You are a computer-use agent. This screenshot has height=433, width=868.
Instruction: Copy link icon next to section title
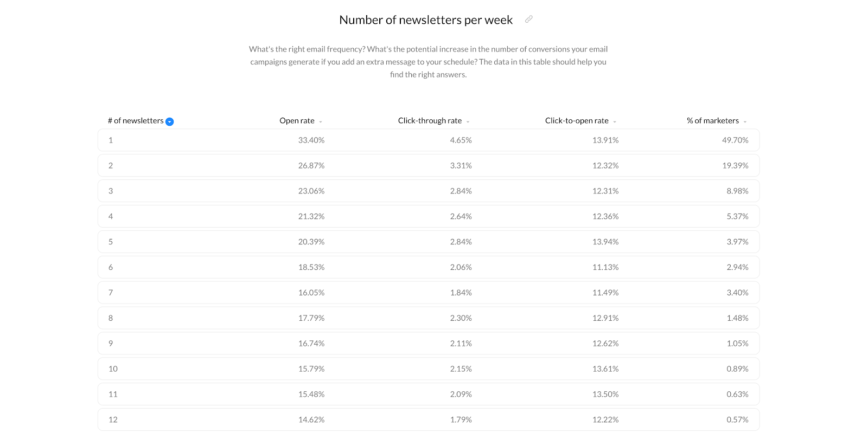coord(529,20)
